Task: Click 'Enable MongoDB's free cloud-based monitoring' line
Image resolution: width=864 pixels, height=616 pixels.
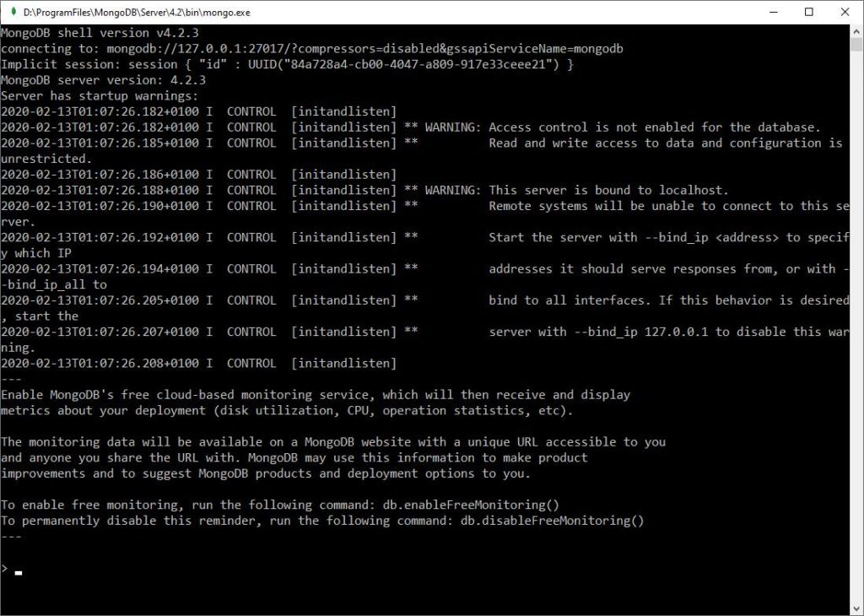Action: (x=316, y=395)
